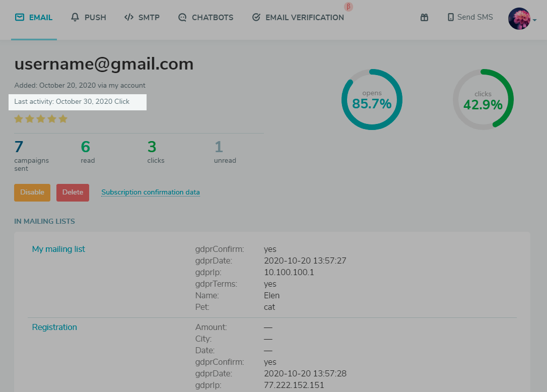Click the second rating star
Viewport: 547px width, 392px height.
click(x=30, y=119)
